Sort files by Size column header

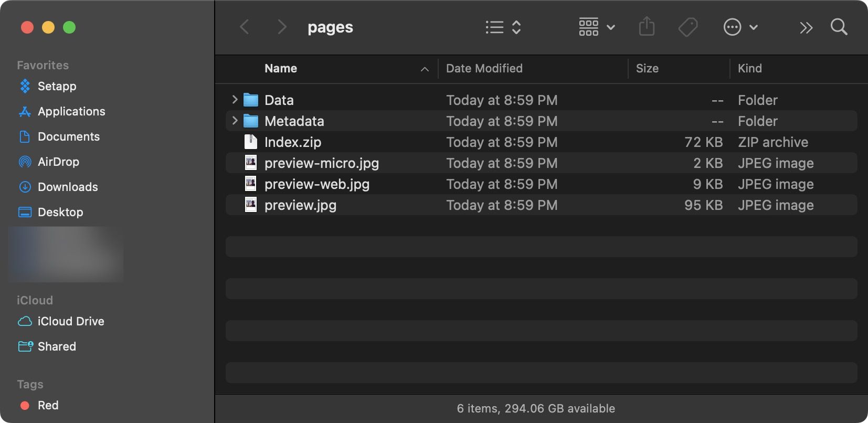(647, 68)
